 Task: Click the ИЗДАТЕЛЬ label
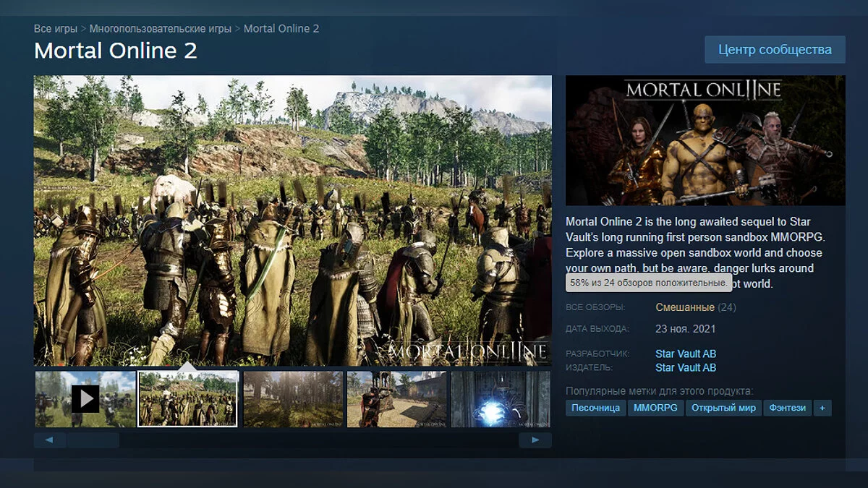590,367
